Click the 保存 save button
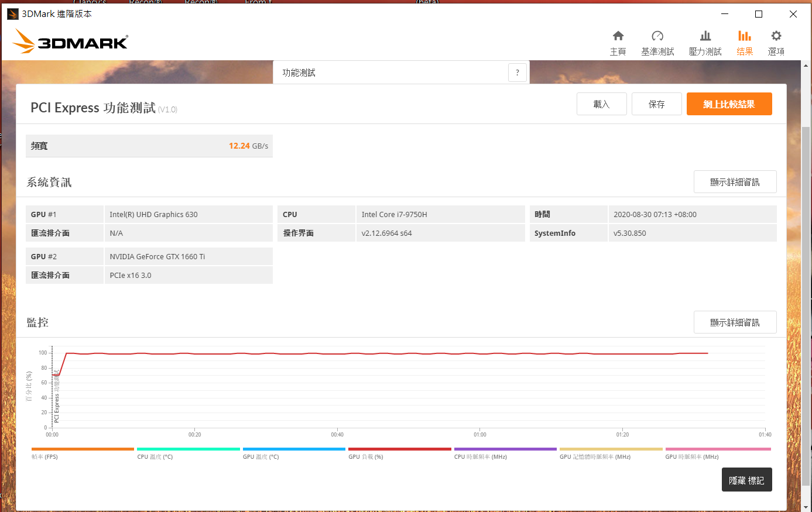Screen dimensions: 812x512 657,104
